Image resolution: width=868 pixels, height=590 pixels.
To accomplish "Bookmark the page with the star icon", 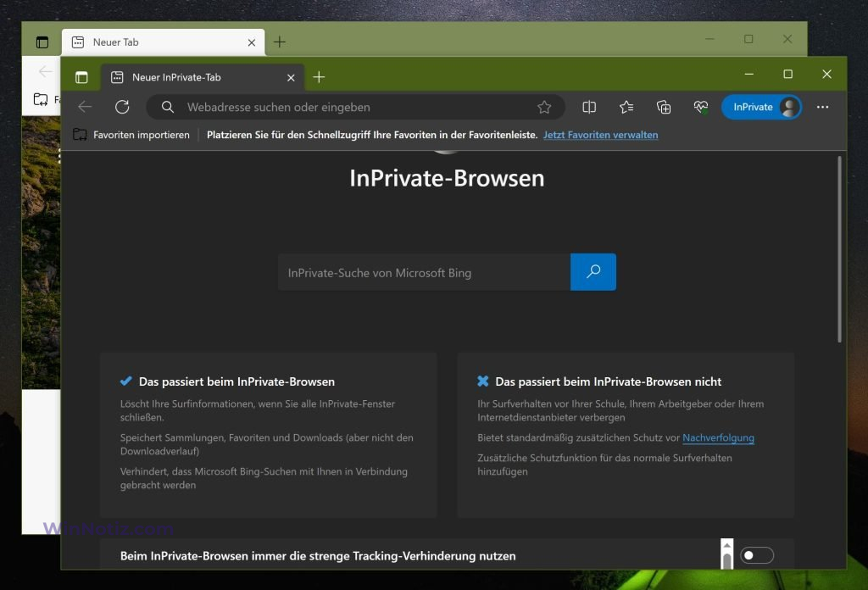I will 543,107.
